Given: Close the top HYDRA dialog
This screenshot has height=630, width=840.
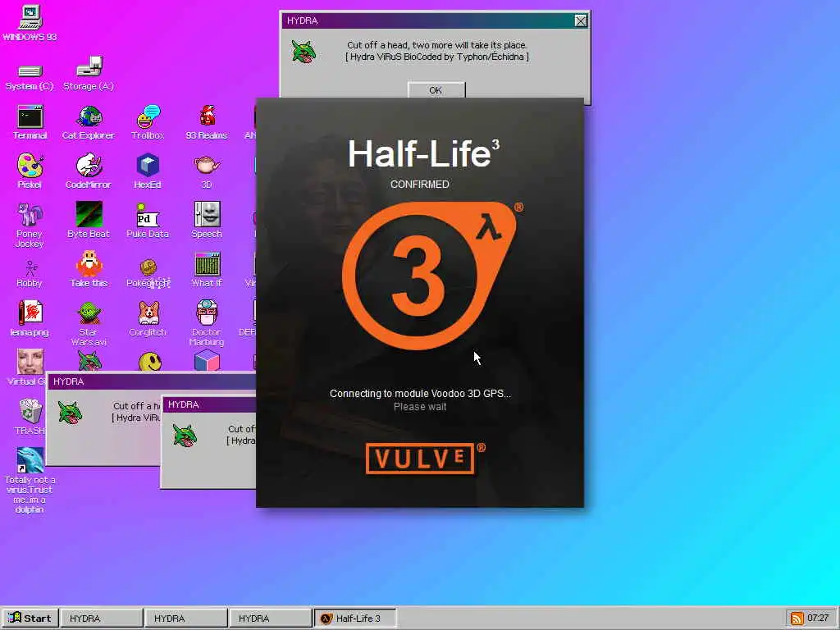Looking at the screenshot, I should point(581,21).
